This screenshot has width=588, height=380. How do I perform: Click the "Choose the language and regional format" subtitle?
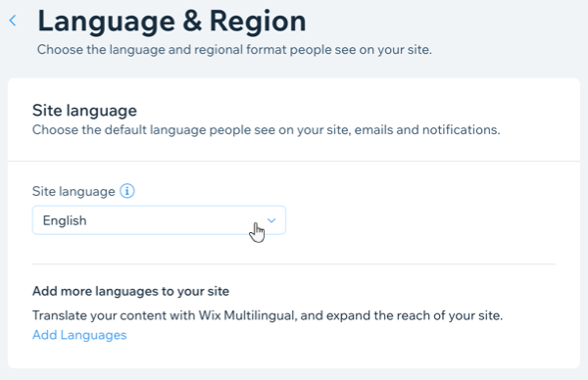pos(234,50)
